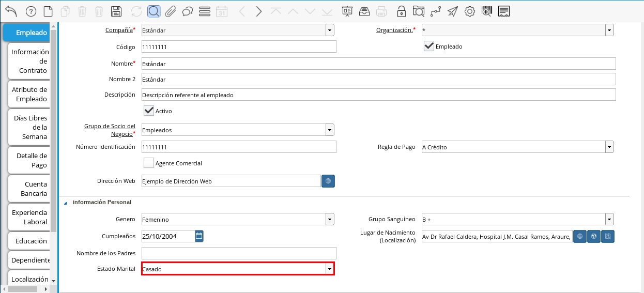Collapse the información Personal section
The image size is (644, 293).
tap(66, 203)
